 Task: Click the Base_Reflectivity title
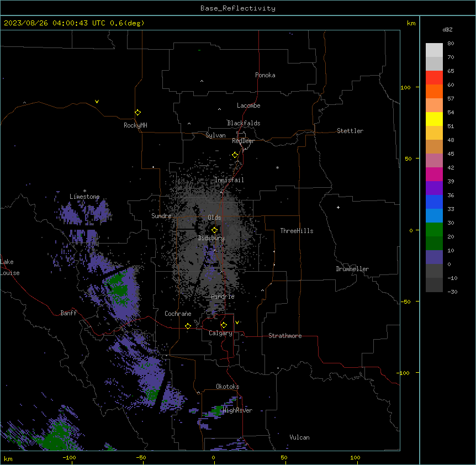click(x=238, y=8)
